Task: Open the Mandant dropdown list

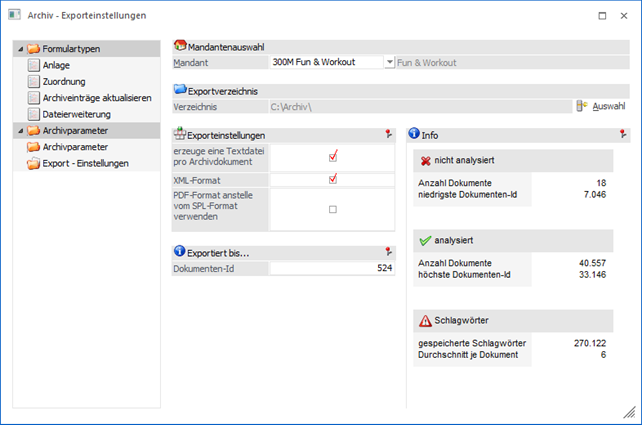Action: point(389,62)
